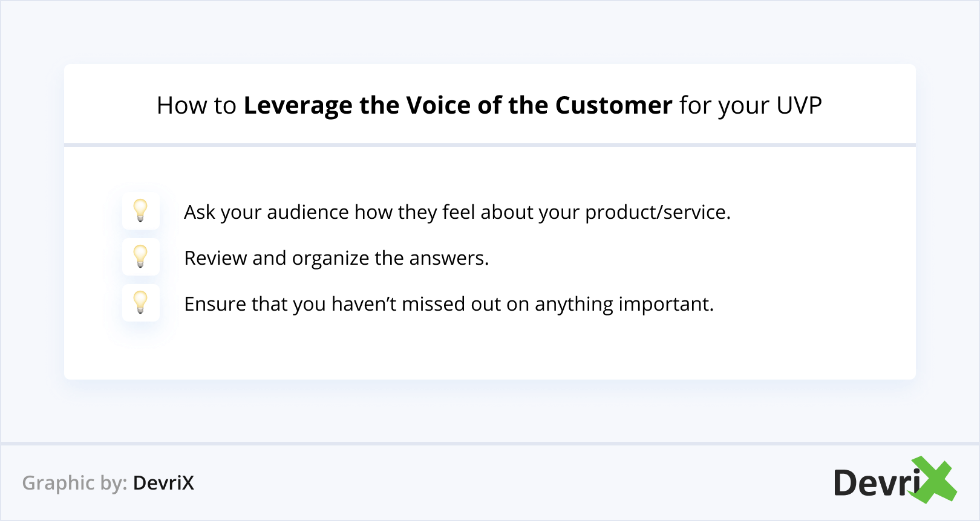The image size is (980, 521).
Task: Click the green X in the DevriX logo
Action: click(935, 480)
